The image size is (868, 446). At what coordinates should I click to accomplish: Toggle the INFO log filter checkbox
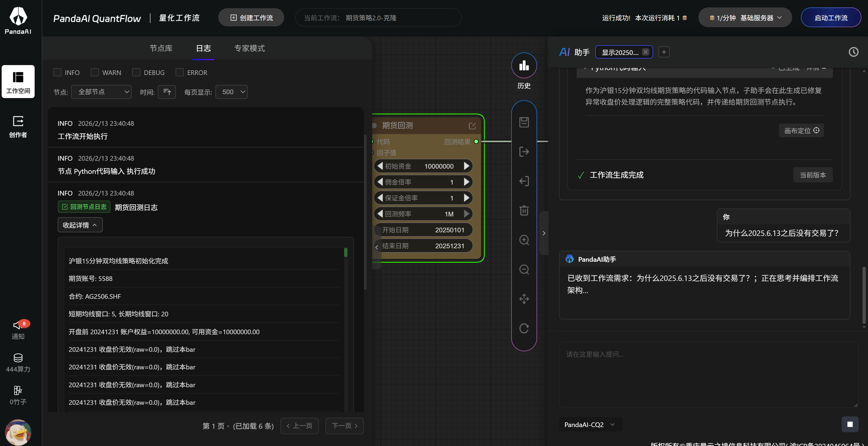tap(57, 73)
